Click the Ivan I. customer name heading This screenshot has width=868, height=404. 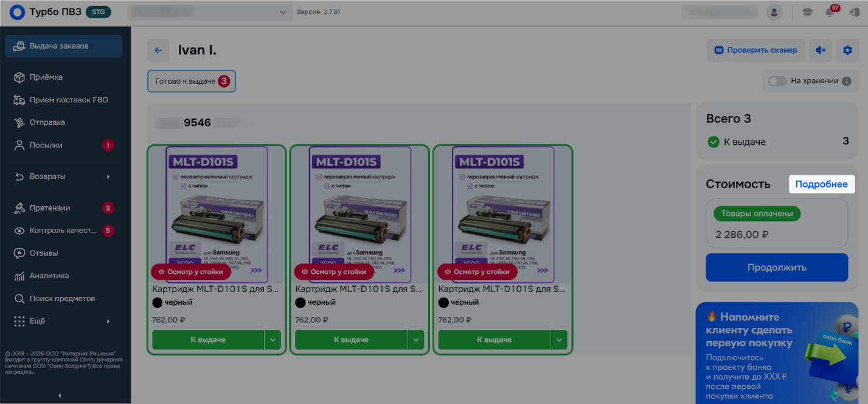[197, 50]
